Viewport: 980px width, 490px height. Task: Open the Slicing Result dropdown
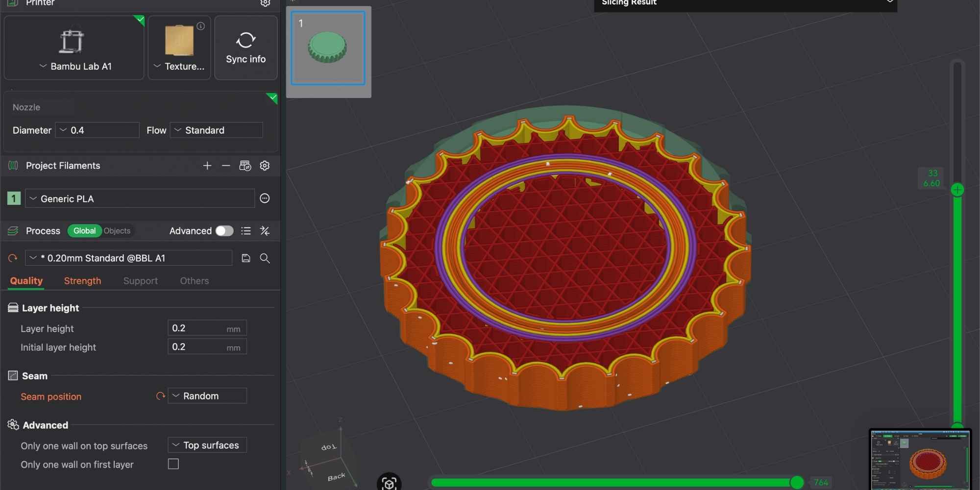(x=745, y=4)
